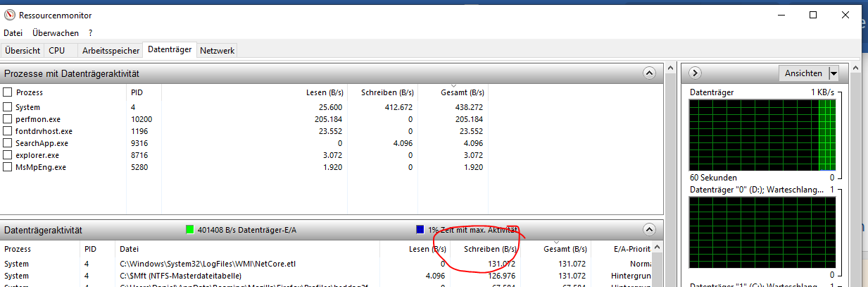Toggle the select-all Prozess header checkbox
The width and height of the screenshot is (868, 287).
(x=8, y=92)
